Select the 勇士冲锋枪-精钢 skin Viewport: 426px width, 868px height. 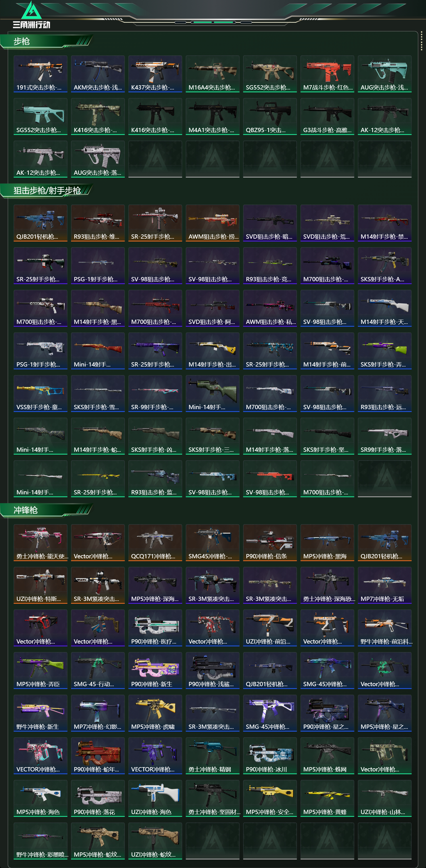click(x=212, y=756)
